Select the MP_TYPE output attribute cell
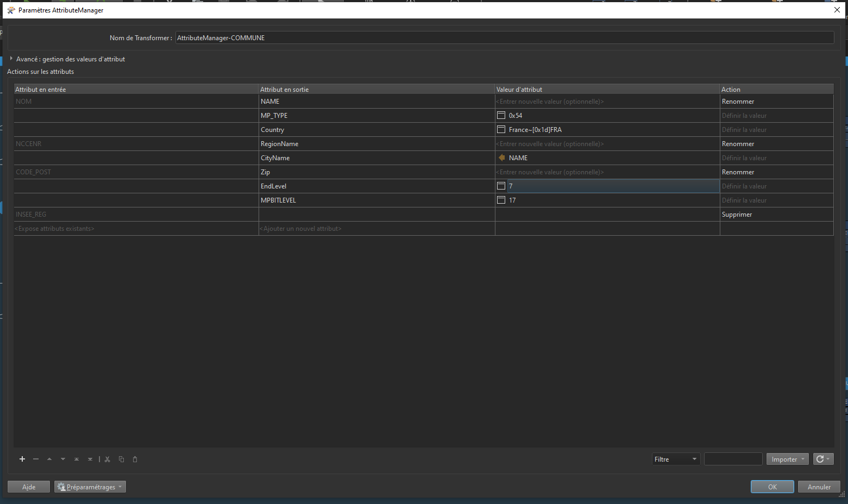This screenshot has height=504, width=848. [377, 116]
